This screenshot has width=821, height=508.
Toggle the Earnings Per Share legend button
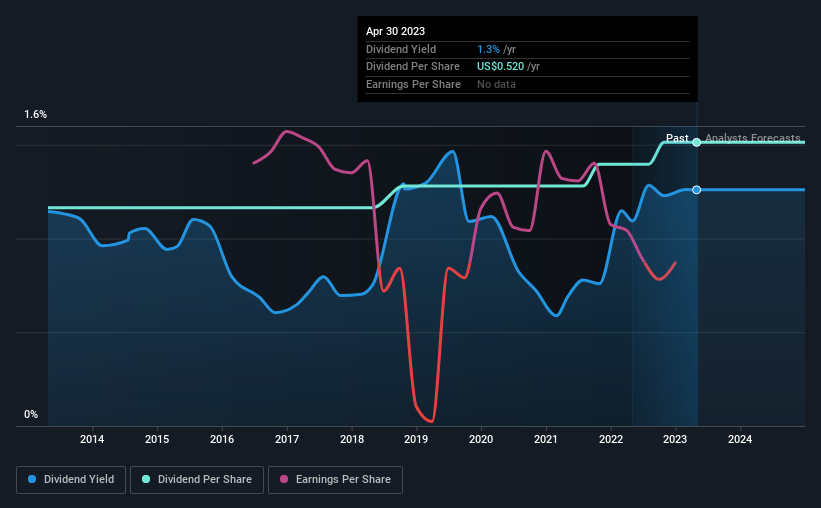[335, 480]
